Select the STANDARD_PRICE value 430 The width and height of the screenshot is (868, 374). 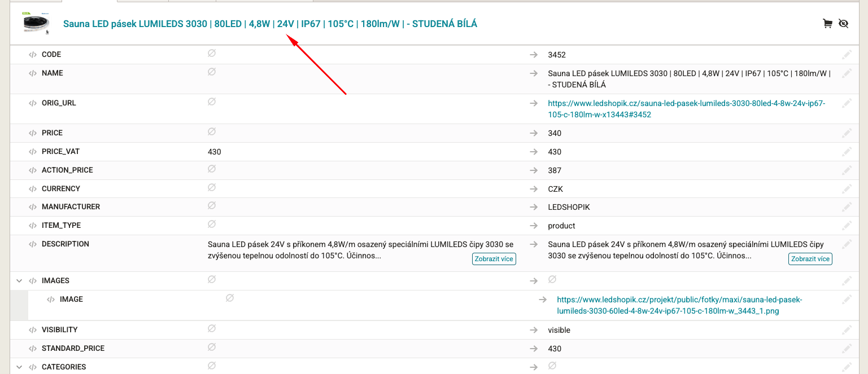tap(555, 349)
